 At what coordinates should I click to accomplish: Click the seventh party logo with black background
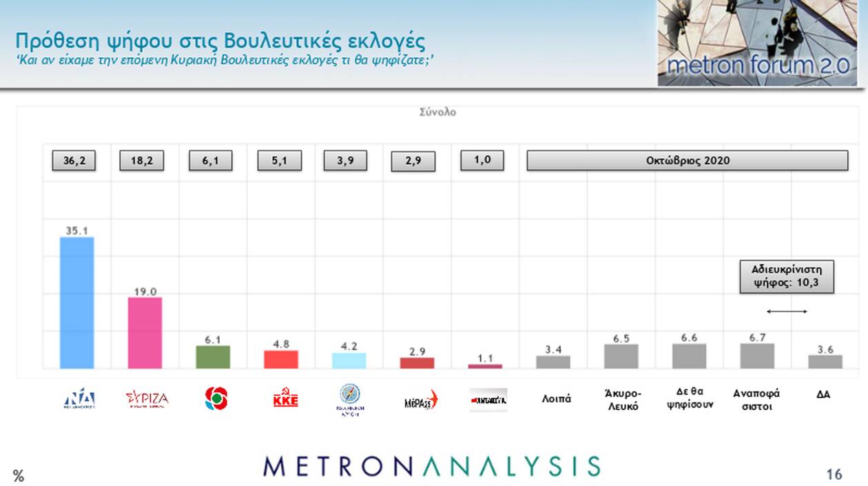point(488,400)
